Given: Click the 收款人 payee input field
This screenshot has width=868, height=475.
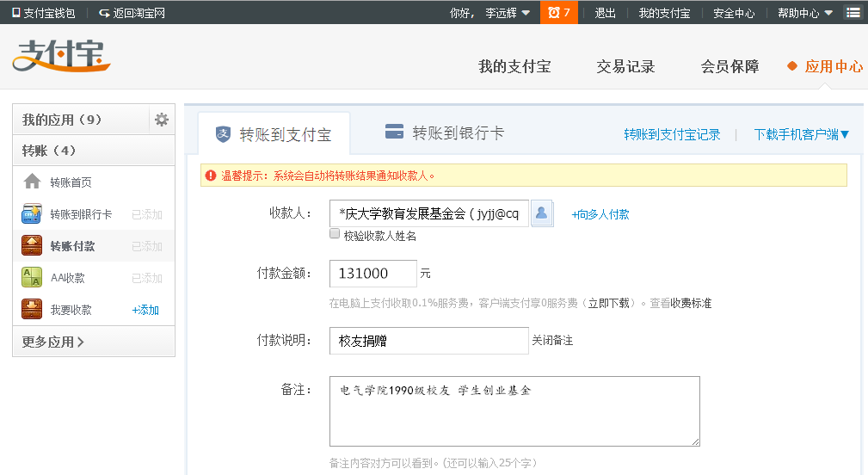Looking at the screenshot, I should [x=429, y=213].
